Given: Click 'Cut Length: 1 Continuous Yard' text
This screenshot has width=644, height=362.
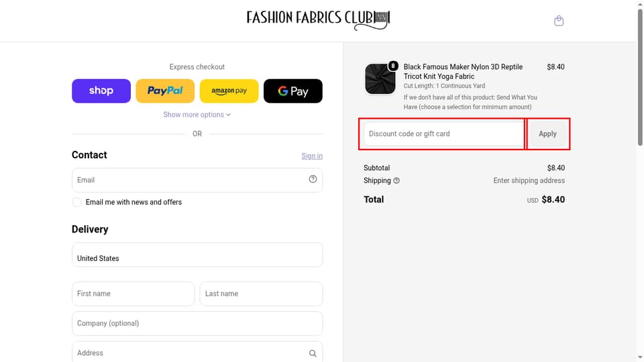Looking at the screenshot, I should pyautogui.click(x=444, y=86).
